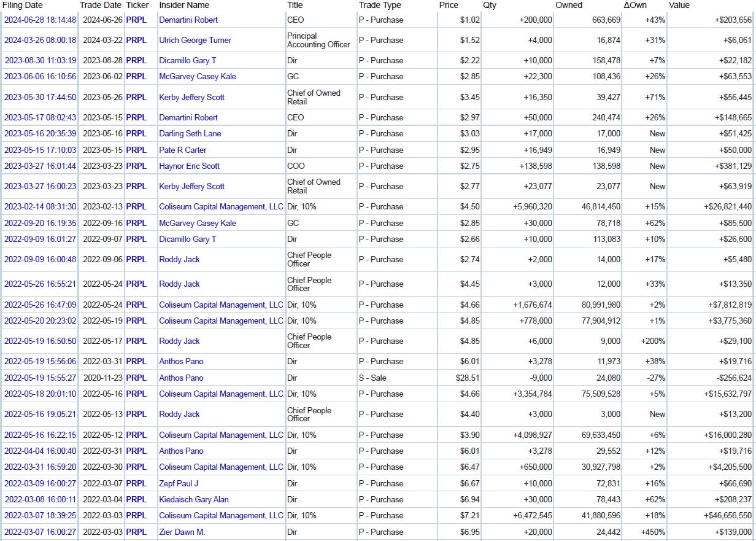
Task: Open filing dated 2024-06-28 18:14:48
Action: [x=40, y=20]
